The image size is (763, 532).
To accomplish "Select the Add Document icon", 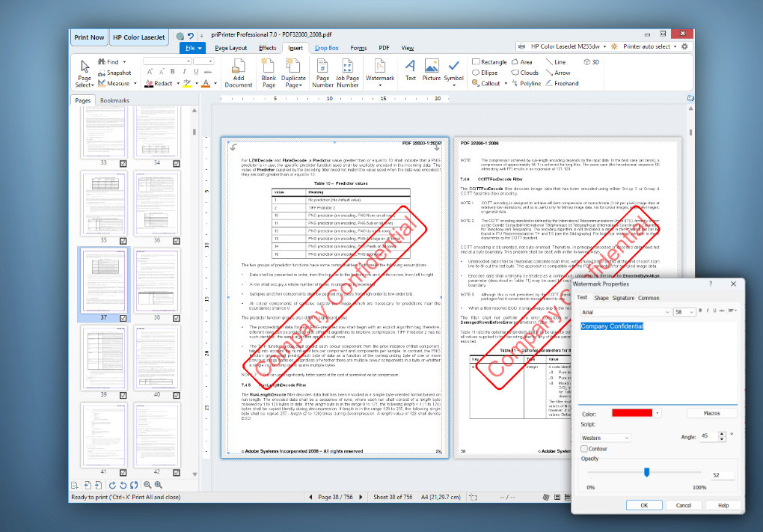I will [239, 73].
